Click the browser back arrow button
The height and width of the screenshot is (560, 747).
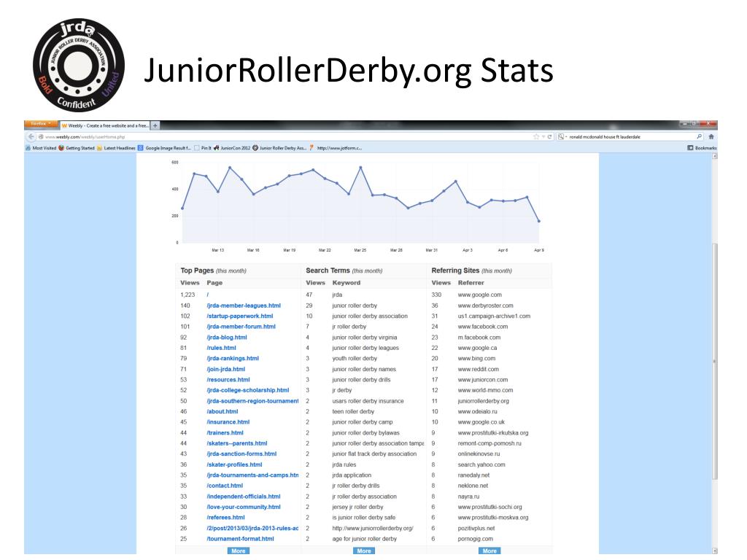pyautogui.click(x=31, y=136)
